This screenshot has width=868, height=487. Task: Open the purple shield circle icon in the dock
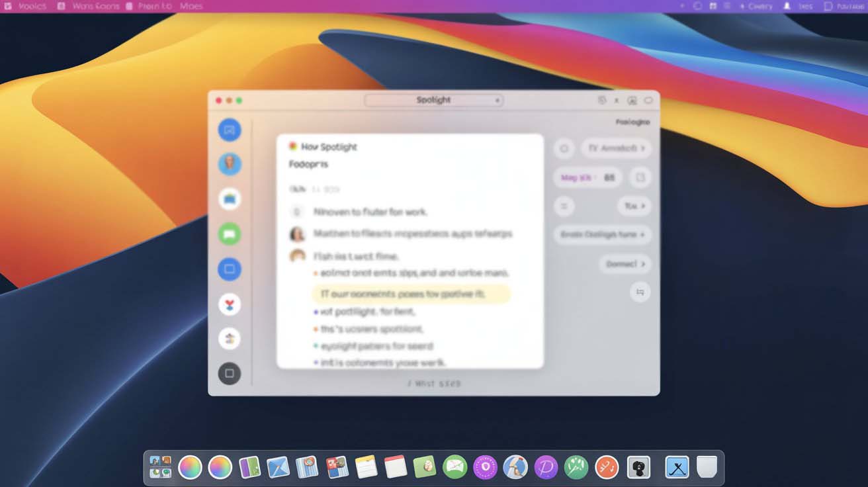[x=486, y=467]
